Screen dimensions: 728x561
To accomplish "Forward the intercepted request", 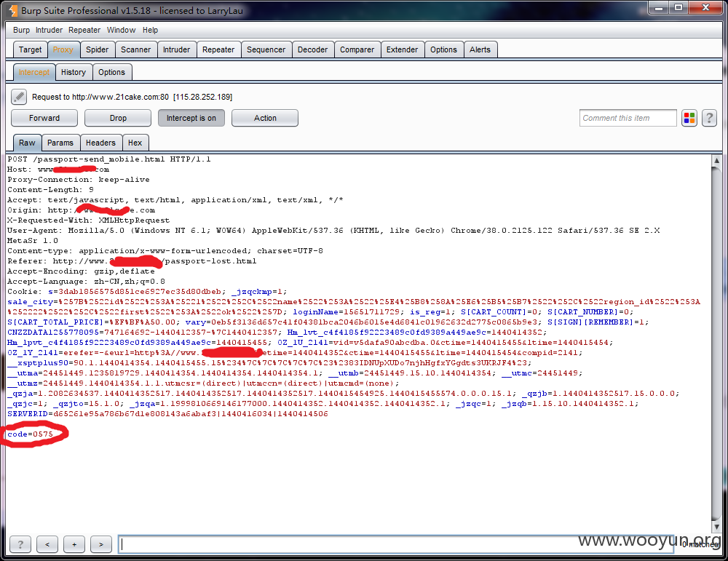I will coord(44,118).
